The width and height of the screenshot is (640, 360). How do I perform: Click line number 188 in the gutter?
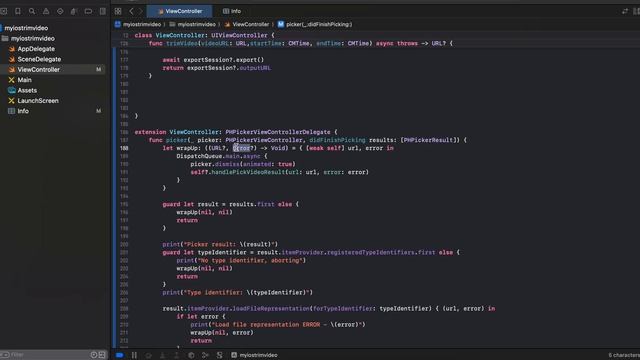[124, 148]
